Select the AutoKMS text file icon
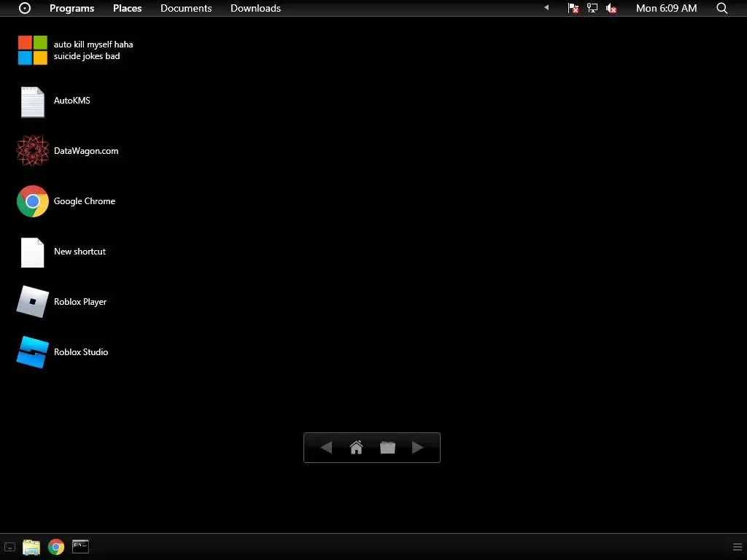Image resolution: width=747 pixels, height=560 pixels. (32, 101)
